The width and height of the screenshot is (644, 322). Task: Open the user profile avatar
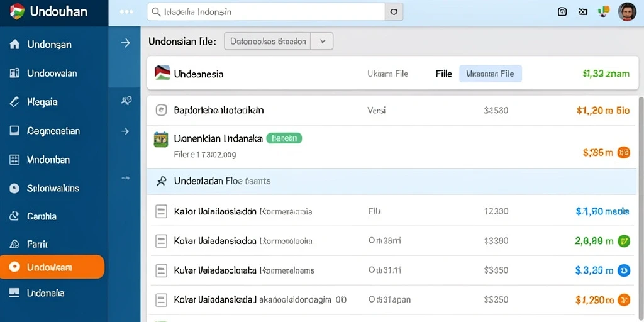point(627,12)
